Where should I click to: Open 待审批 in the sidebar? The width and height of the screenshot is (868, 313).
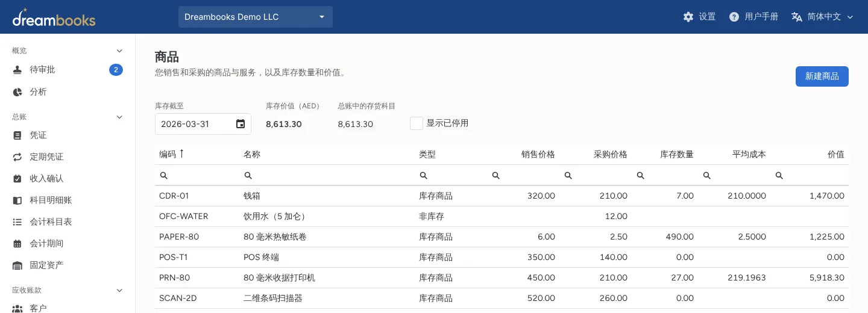pos(68,70)
